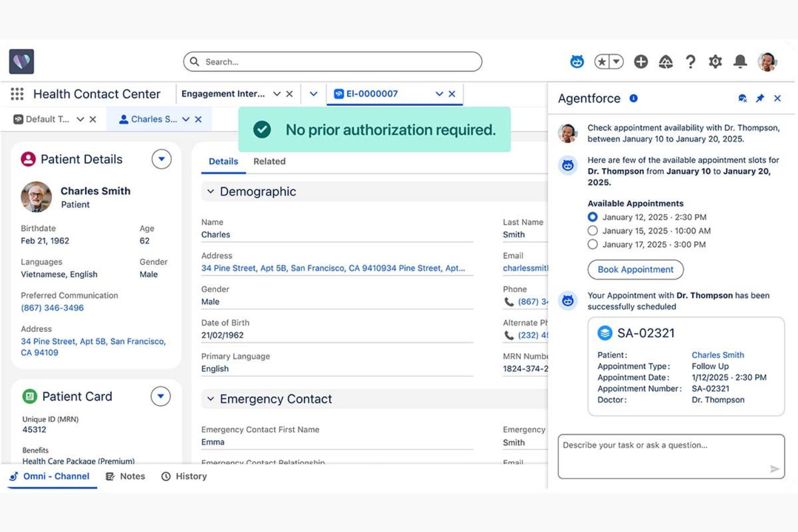Open Default T... subtab chevron

[x=80, y=119]
